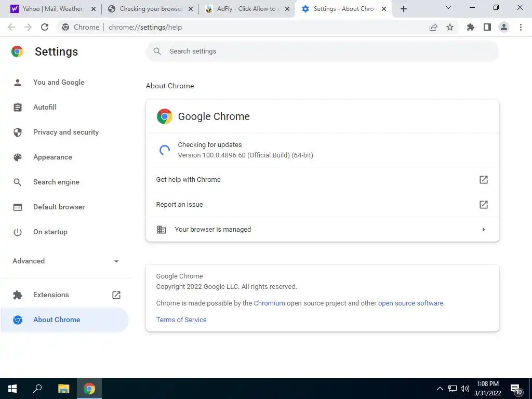Click the magnifier icon in Search settings
The image size is (532, 399).
[x=157, y=51]
